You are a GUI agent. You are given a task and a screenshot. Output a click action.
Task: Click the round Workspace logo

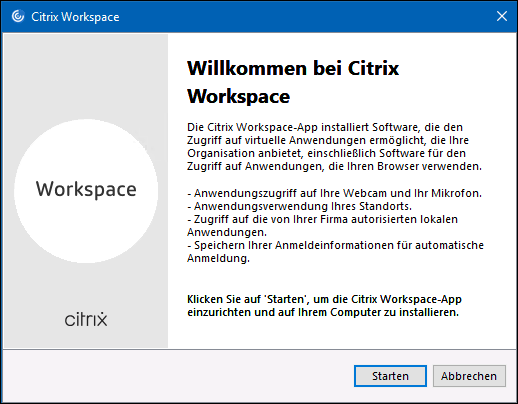tap(86, 191)
